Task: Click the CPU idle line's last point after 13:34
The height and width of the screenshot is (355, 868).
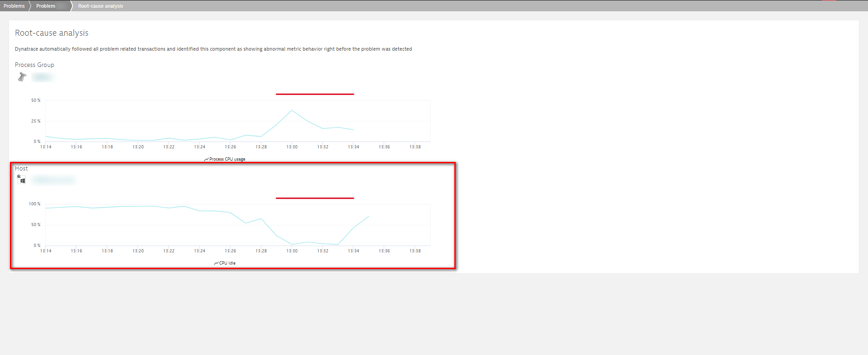Action: click(x=369, y=216)
